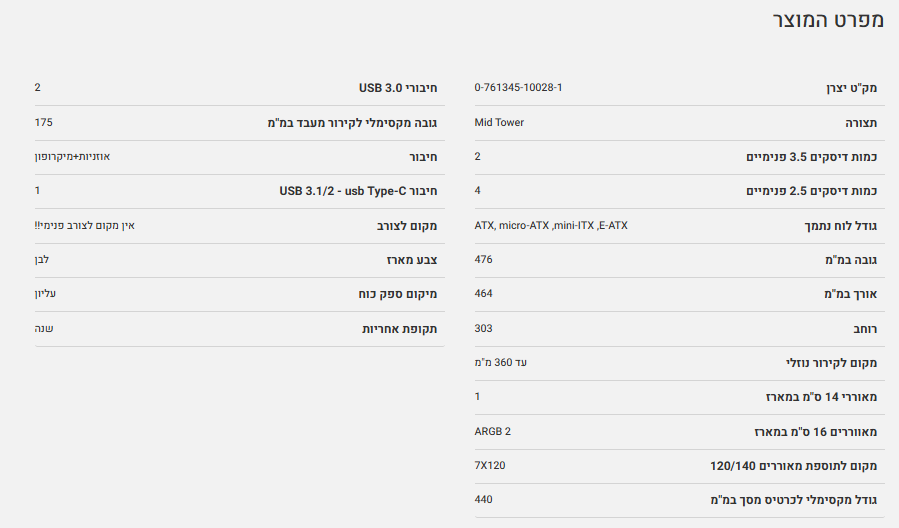899x528 pixels.
Task: Click the manufacturer part number 0-761345-10028-1
Action: pyautogui.click(x=518, y=88)
